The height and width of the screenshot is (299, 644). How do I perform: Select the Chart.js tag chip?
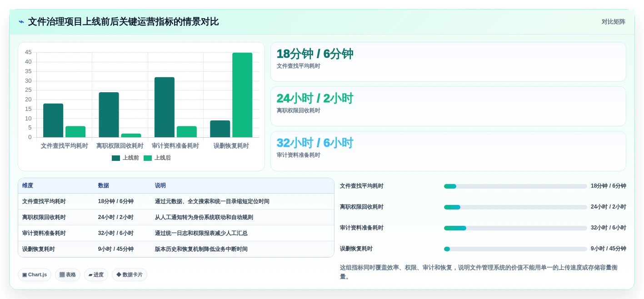pyautogui.click(x=35, y=274)
